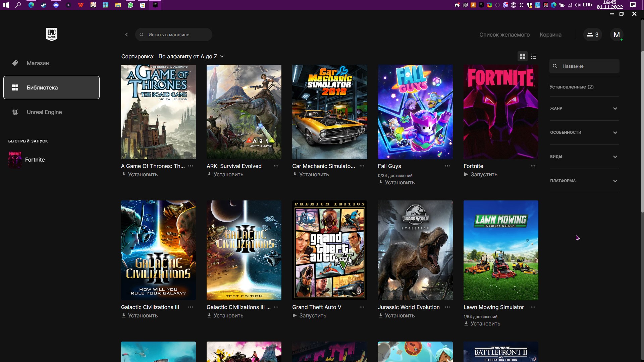The height and width of the screenshot is (362, 644).
Task: Open Star Wars Battlefront II cover
Action: [501, 352]
